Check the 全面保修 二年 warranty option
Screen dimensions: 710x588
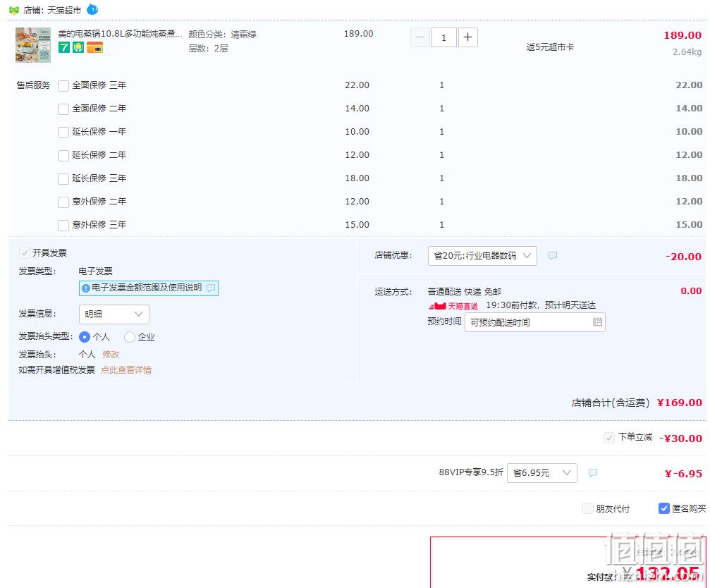point(63,109)
